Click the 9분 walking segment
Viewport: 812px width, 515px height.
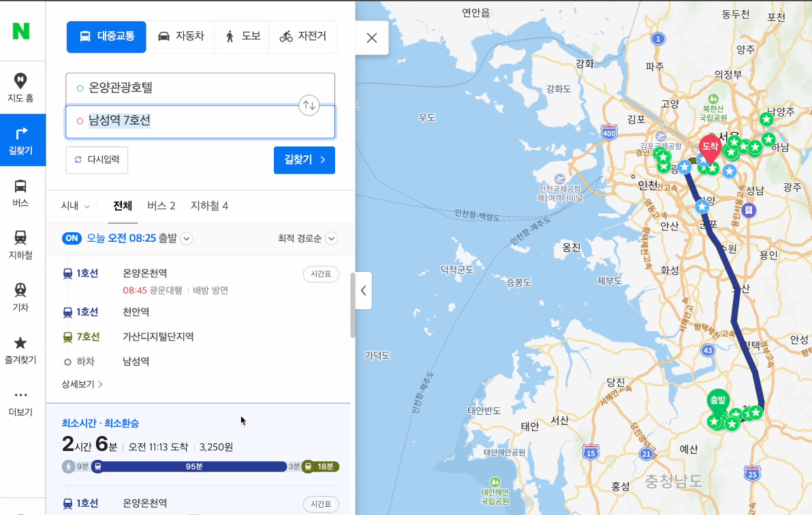(76, 467)
